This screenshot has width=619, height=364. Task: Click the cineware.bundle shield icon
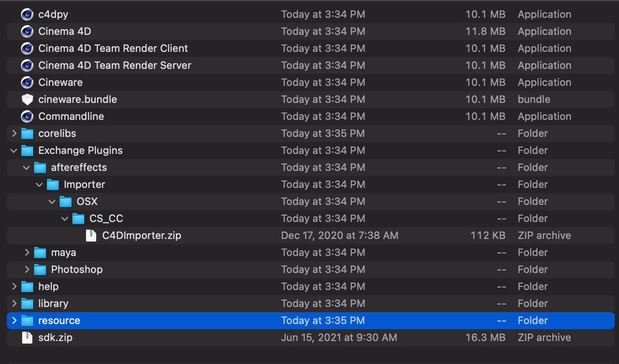(27, 100)
